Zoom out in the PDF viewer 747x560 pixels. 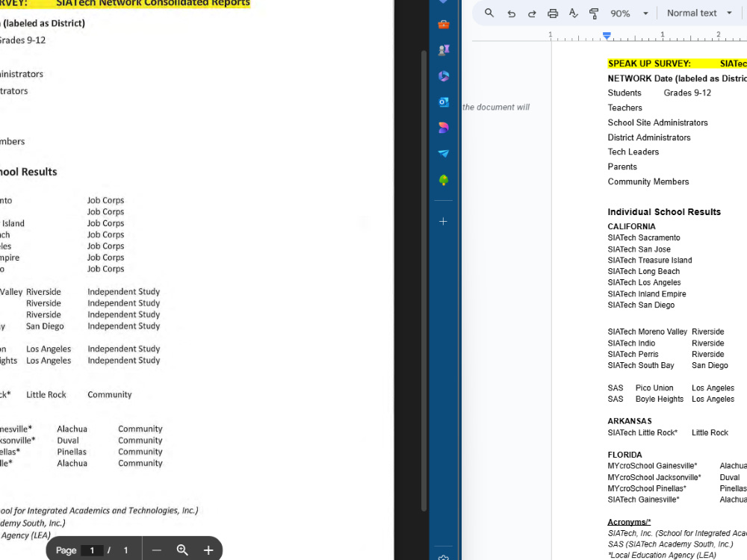(x=156, y=550)
